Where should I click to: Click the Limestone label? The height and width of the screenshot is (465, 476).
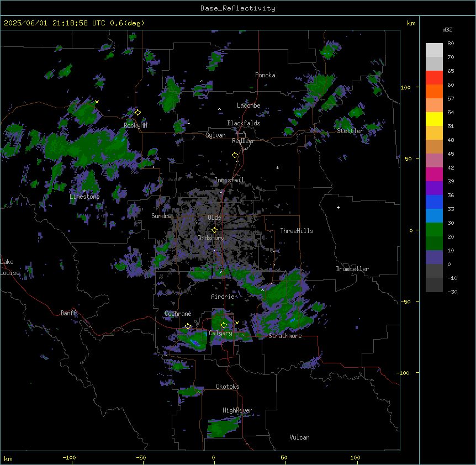pos(84,197)
